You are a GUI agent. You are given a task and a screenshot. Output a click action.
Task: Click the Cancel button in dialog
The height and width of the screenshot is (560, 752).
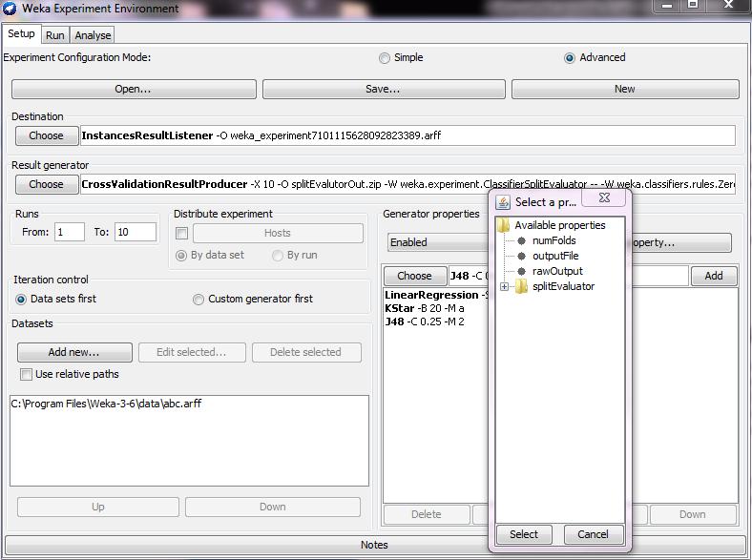click(594, 534)
